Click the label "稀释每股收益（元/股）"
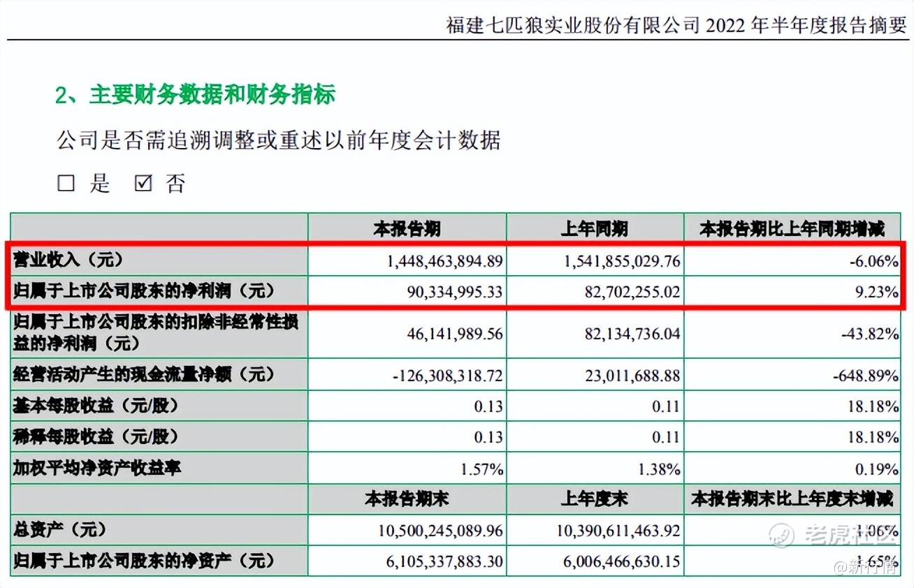The image size is (914, 588). tap(96, 437)
